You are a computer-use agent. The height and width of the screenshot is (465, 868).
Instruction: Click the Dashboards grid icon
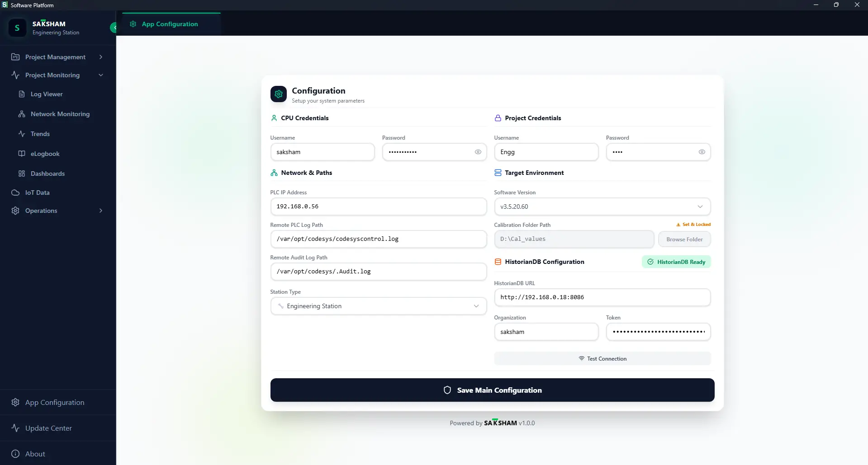[22, 174]
